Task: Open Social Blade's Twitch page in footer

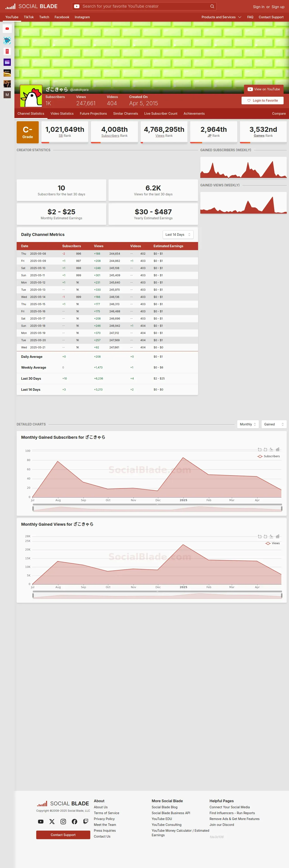Action: 86,822
